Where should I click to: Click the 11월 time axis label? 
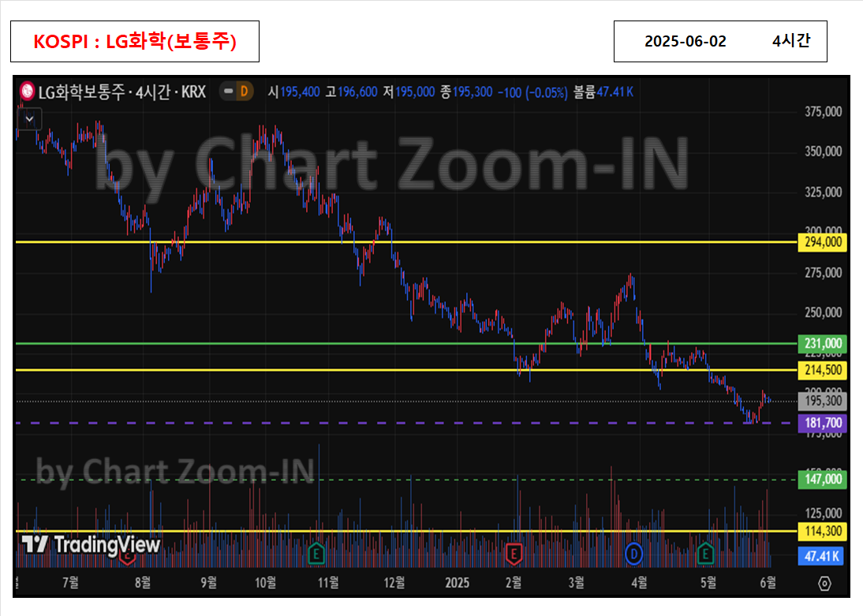click(328, 582)
